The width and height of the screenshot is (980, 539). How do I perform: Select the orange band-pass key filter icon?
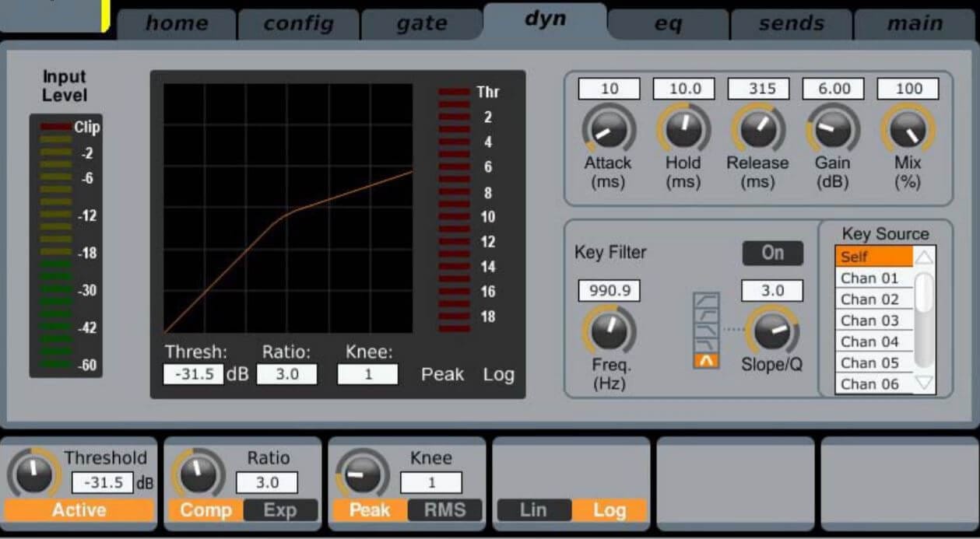pyautogui.click(x=706, y=360)
